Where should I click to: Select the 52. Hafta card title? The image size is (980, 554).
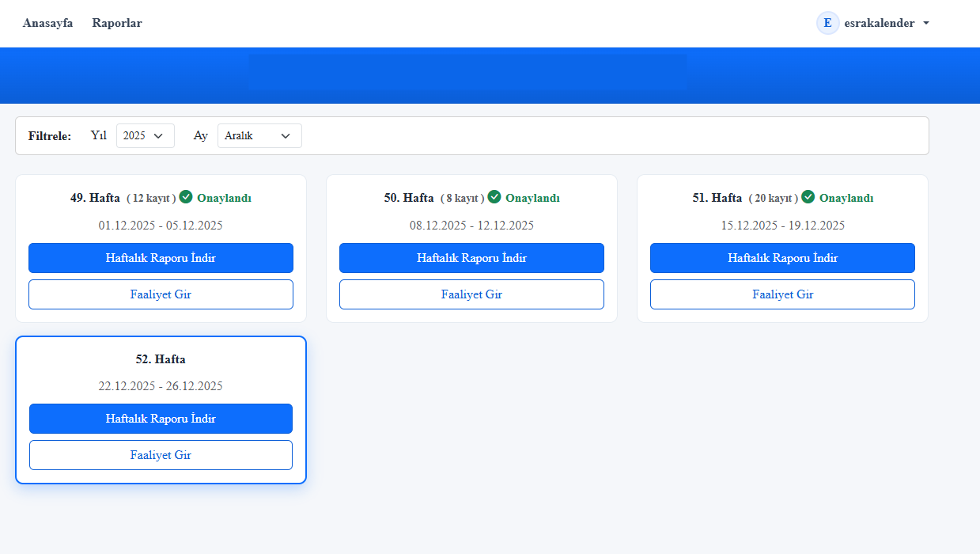161,359
